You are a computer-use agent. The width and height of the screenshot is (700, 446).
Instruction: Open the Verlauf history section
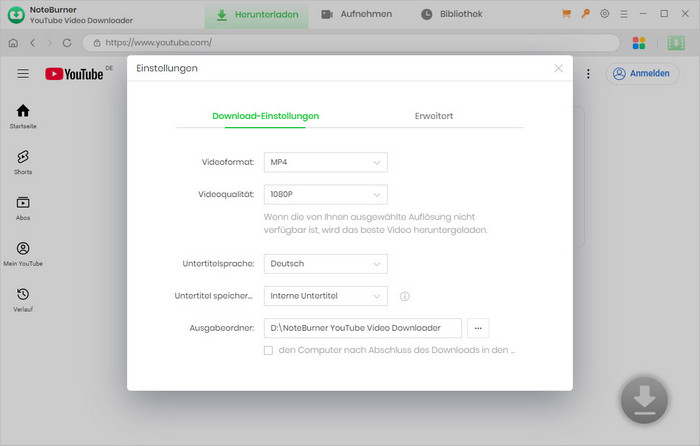coord(23,300)
